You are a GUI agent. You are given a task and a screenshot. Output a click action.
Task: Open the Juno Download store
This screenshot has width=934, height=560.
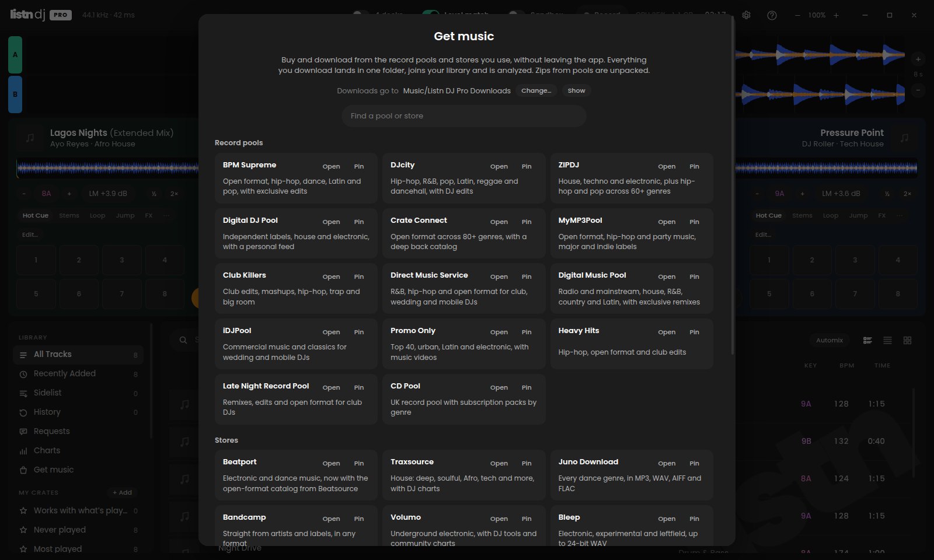[x=667, y=463]
